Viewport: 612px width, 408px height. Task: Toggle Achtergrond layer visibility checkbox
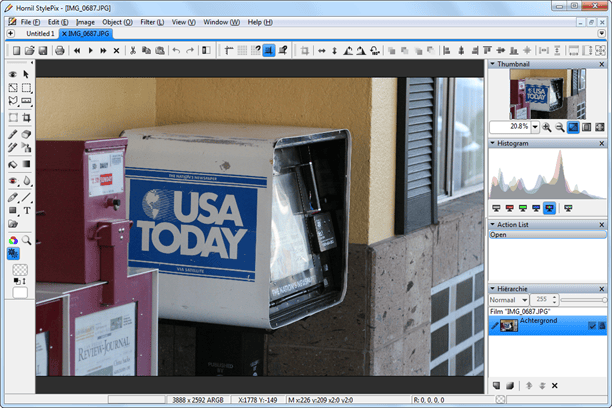(x=592, y=326)
